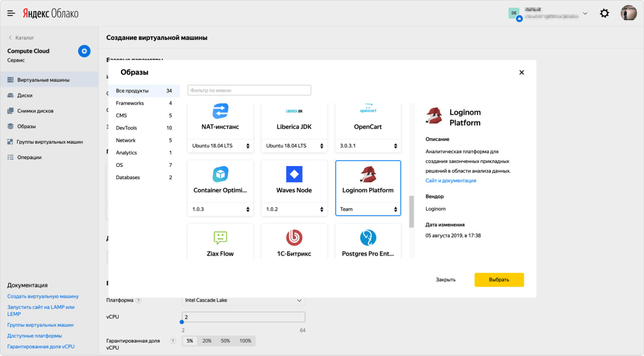Choose the Waves Node image icon
The width and height of the screenshot is (644, 356).
click(x=294, y=174)
